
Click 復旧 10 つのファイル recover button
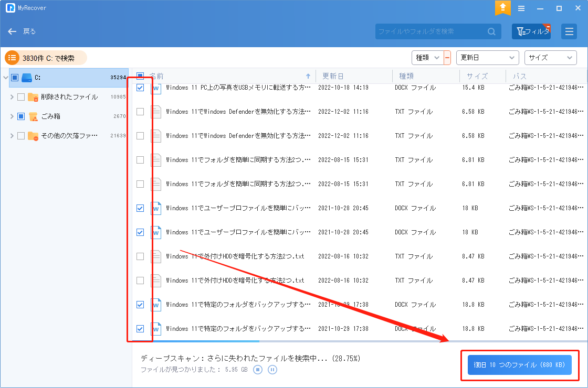coord(519,365)
